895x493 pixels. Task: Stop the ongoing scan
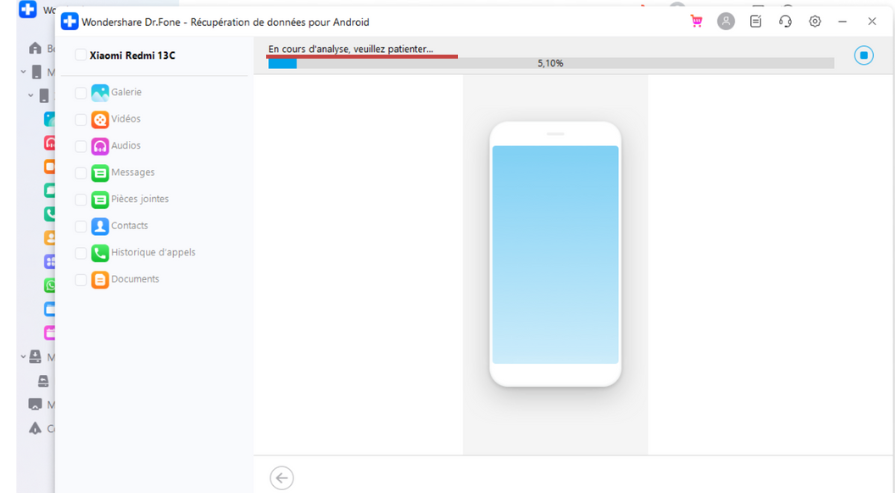864,55
